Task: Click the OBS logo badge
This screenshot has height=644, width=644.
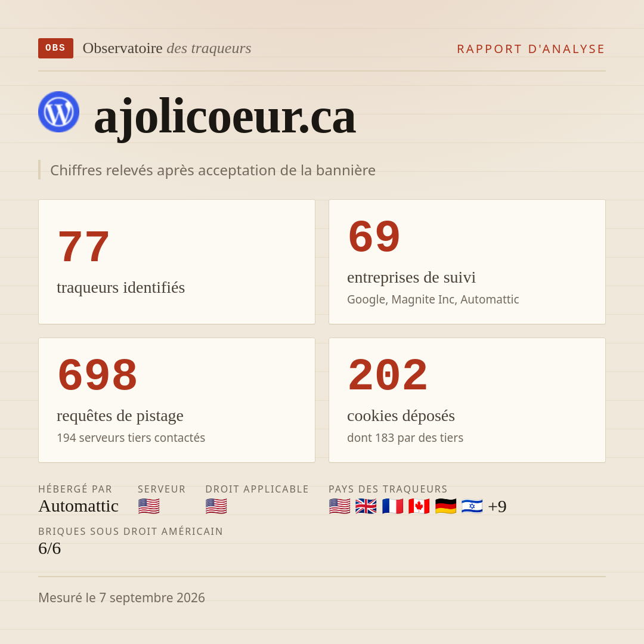Action: [55, 48]
